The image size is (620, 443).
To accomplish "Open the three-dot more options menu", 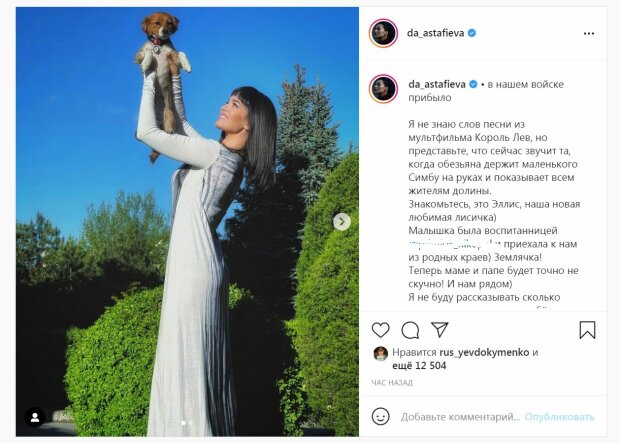I will point(589,34).
